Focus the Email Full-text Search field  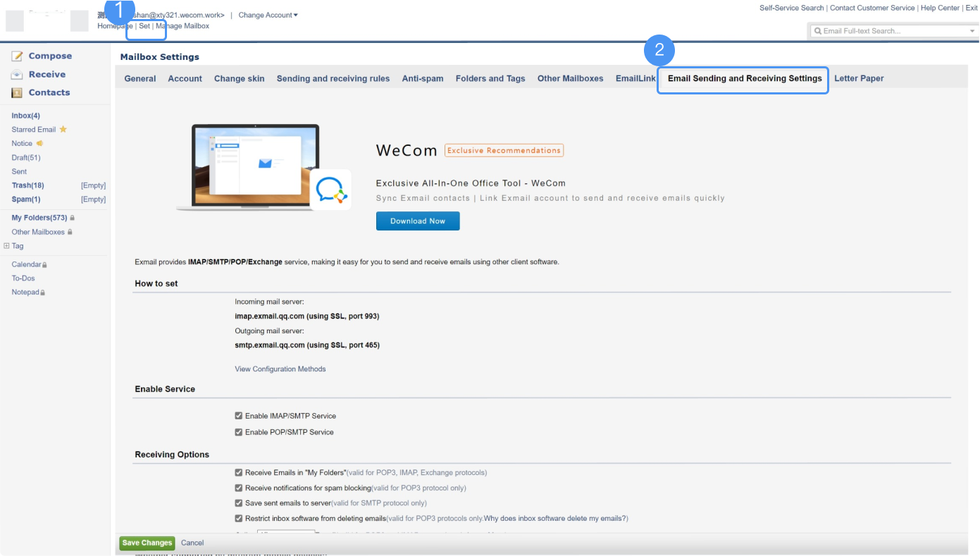[893, 31]
